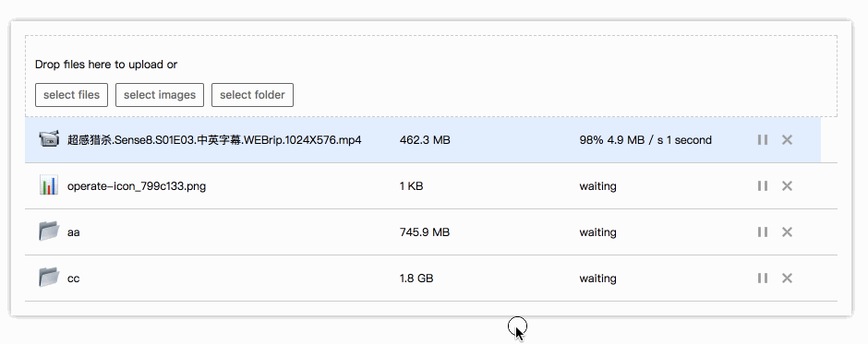Cancel the Sense8 mp4 upload

(x=787, y=140)
